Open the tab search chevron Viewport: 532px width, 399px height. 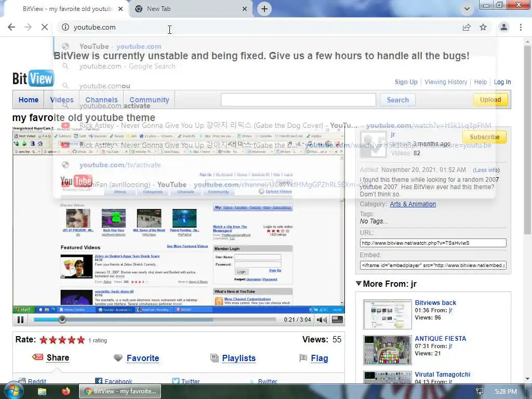[x=467, y=9]
